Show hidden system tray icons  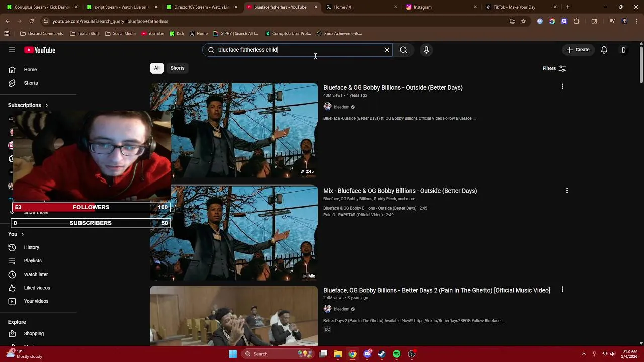click(x=583, y=354)
